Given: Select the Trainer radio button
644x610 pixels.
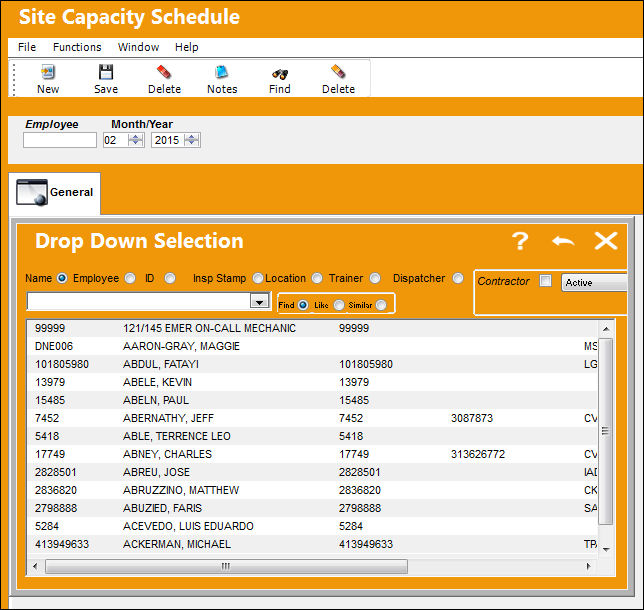Looking at the screenshot, I should (375, 279).
